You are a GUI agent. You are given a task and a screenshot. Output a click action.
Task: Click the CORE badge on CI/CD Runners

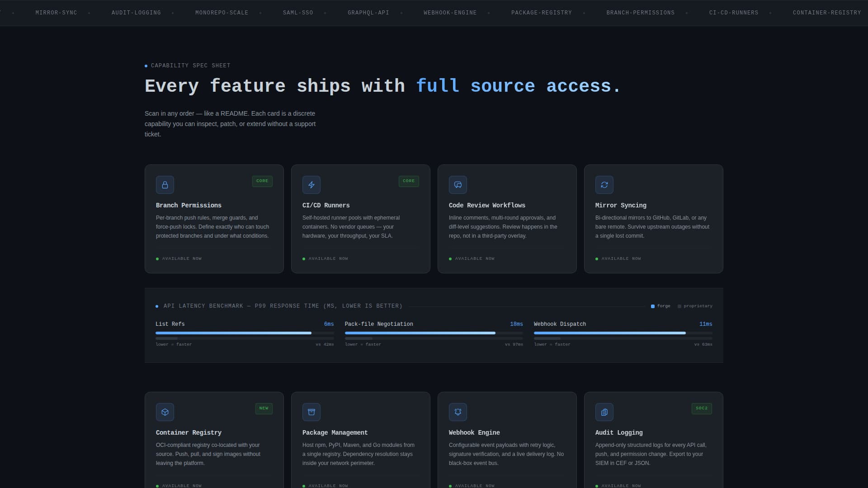(x=409, y=181)
